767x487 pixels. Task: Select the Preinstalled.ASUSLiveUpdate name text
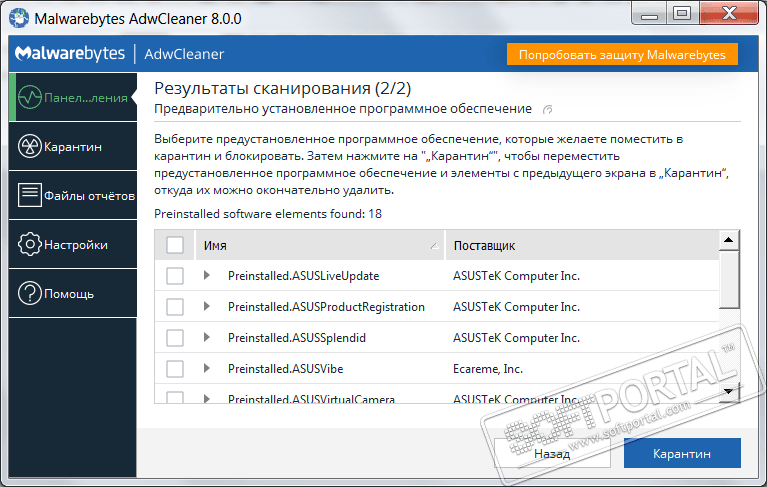pyautogui.click(x=303, y=276)
